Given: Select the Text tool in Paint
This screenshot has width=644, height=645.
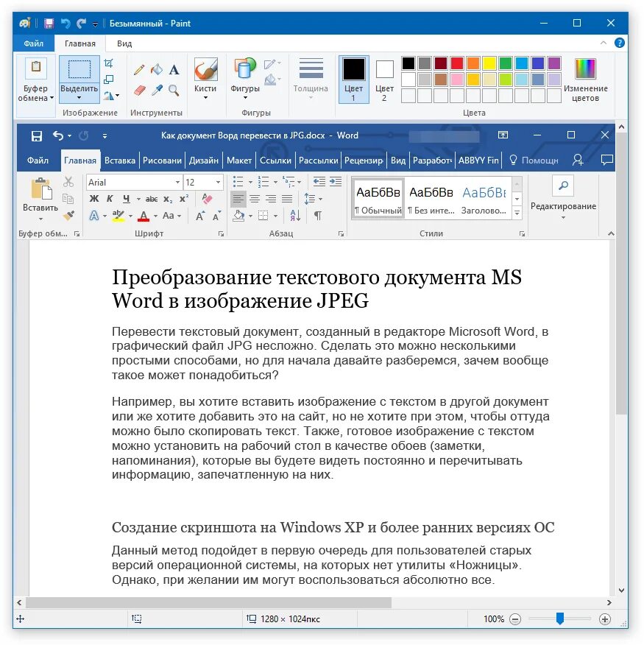Looking at the screenshot, I should 174,69.
